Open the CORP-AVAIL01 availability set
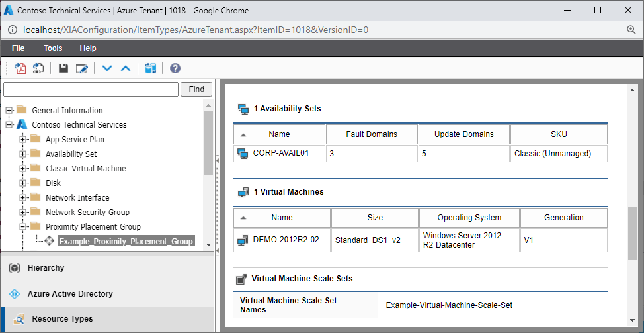Viewport: 644px width, 333px height. [x=281, y=153]
